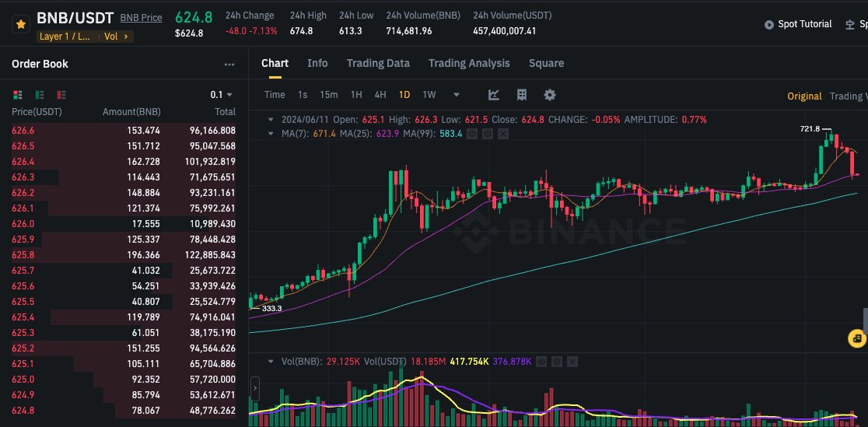This screenshot has height=427, width=868.
Task: Collapse the OHLC date legend arrow
Action: click(x=271, y=120)
